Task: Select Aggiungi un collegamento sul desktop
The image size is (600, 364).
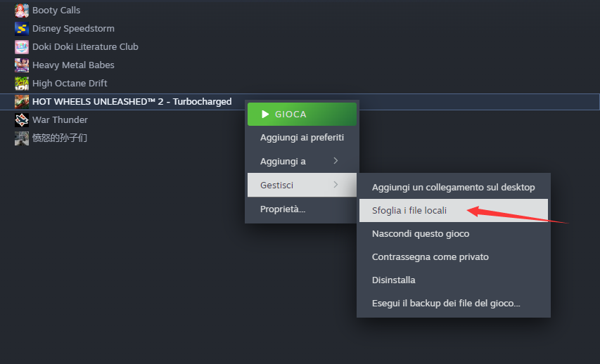Action: [454, 188]
